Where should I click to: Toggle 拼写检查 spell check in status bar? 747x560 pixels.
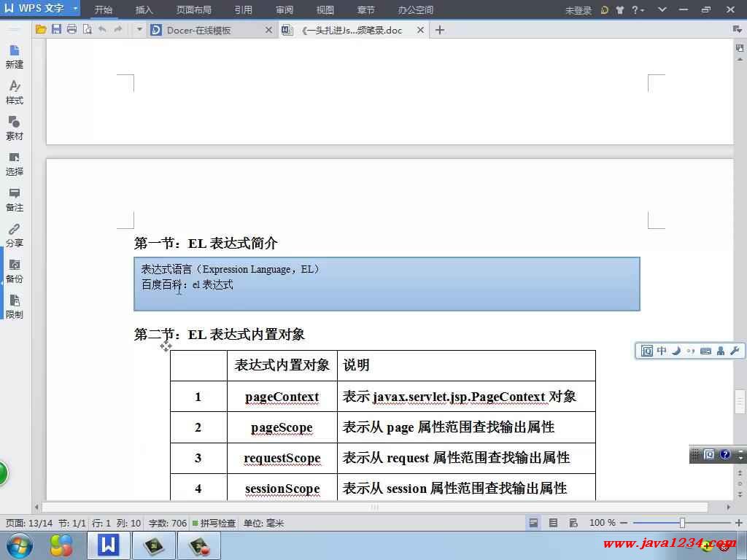(x=214, y=524)
